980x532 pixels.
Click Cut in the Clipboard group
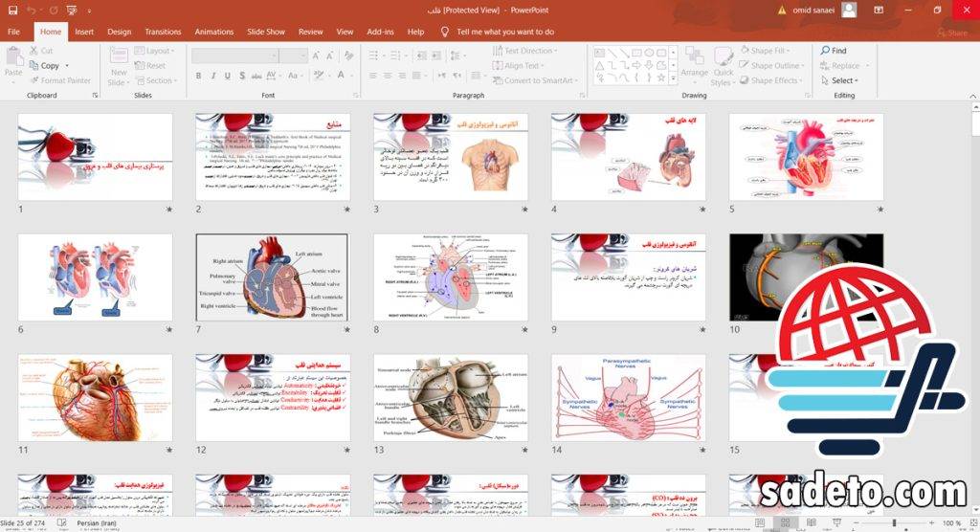(41, 51)
